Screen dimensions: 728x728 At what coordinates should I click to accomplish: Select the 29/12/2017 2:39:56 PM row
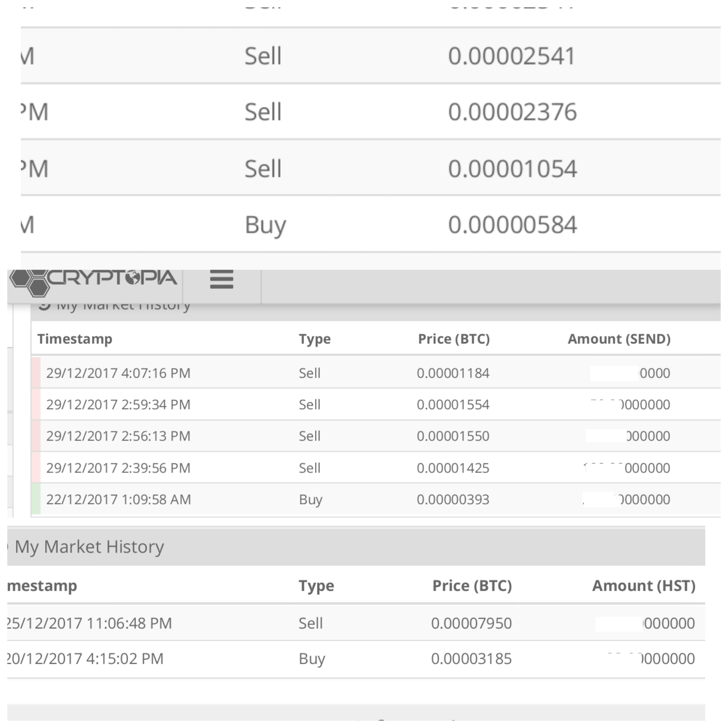point(118,468)
